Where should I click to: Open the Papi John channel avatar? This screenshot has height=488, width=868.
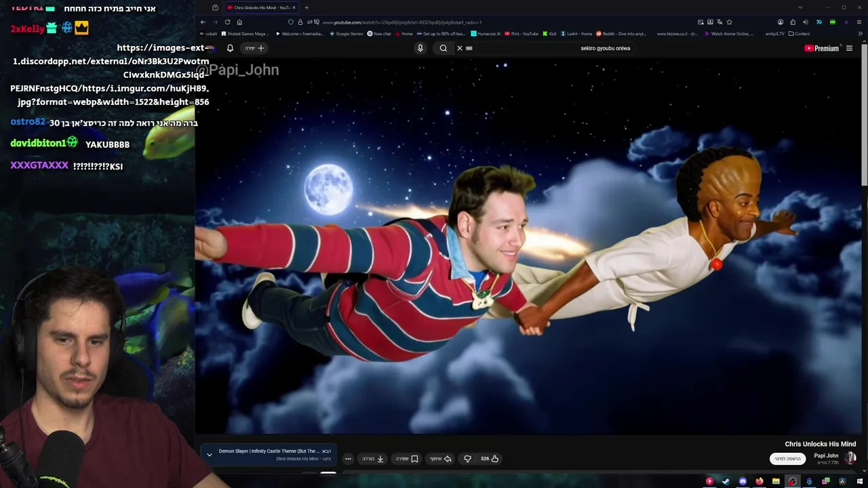click(x=850, y=459)
